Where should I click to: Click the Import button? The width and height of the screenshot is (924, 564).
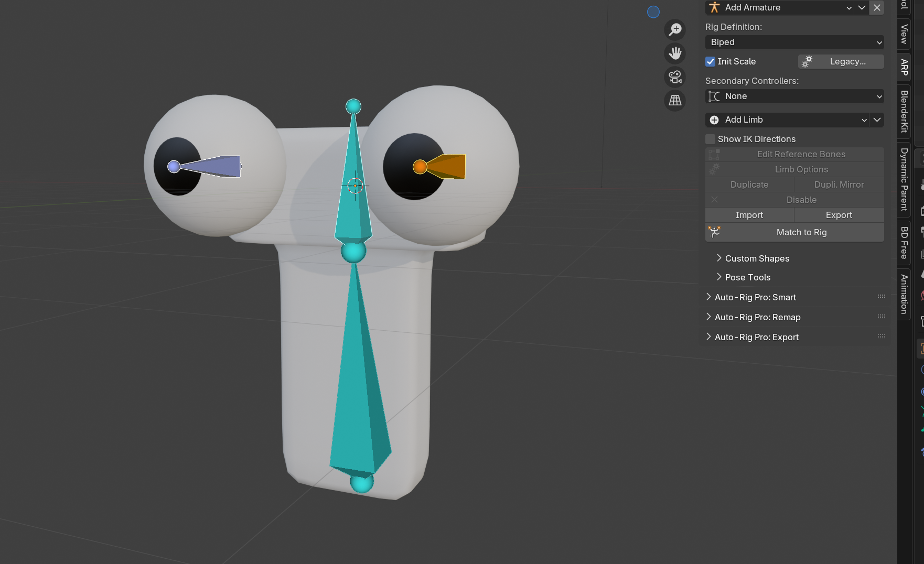point(749,215)
